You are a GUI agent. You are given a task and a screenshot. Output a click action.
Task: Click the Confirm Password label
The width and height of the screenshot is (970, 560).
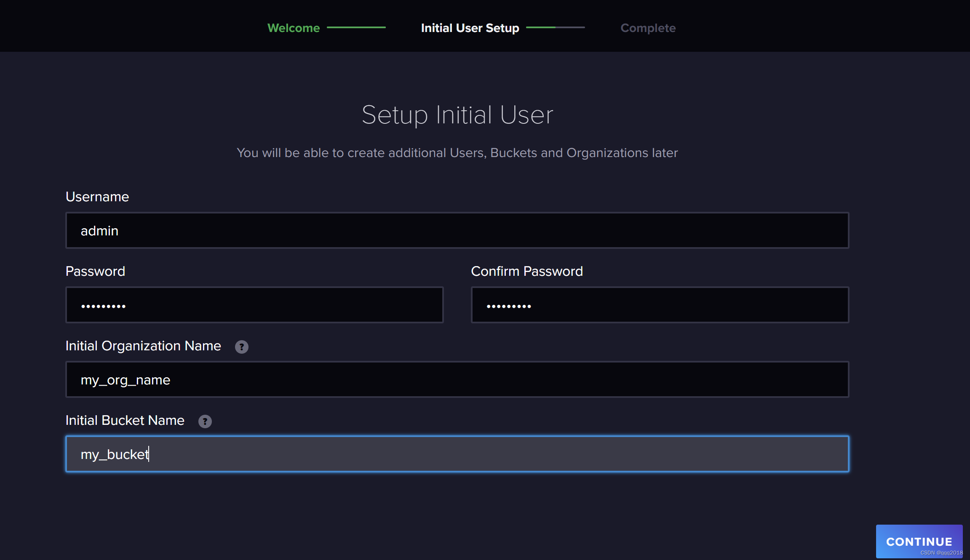pos(526,271)
